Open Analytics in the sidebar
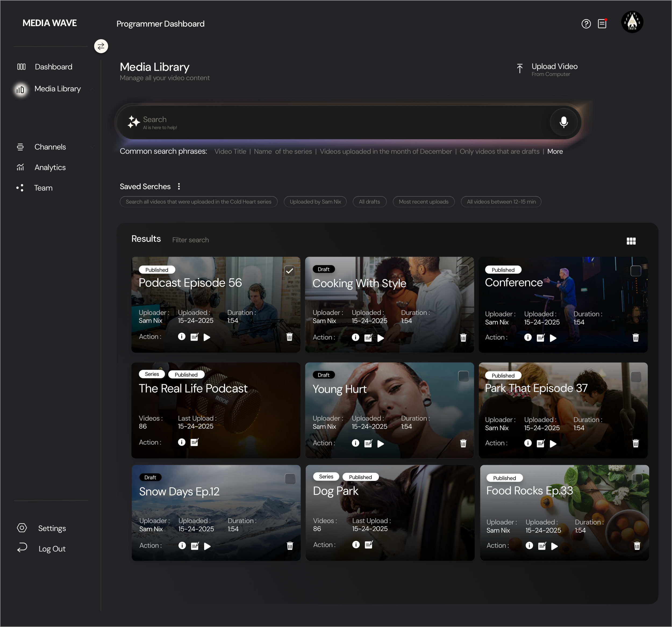Viewport: 672px width, 627px height. click(x=41, y=167)
